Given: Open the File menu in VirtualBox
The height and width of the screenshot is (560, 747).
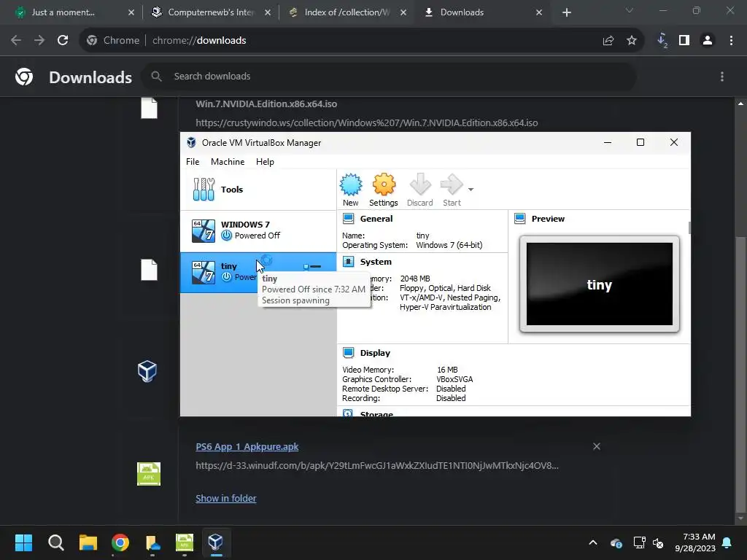Looking at the screenshot, I should pos(193,162).
